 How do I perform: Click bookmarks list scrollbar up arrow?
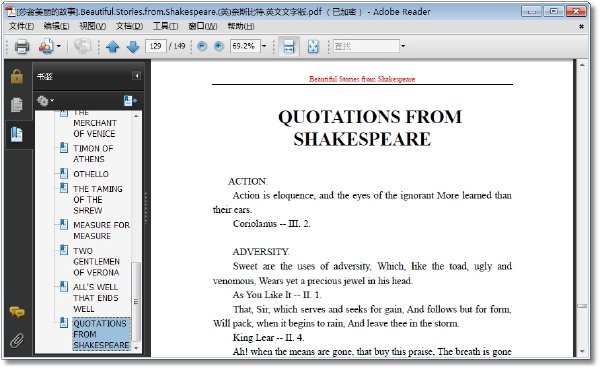tap(136, 116)
